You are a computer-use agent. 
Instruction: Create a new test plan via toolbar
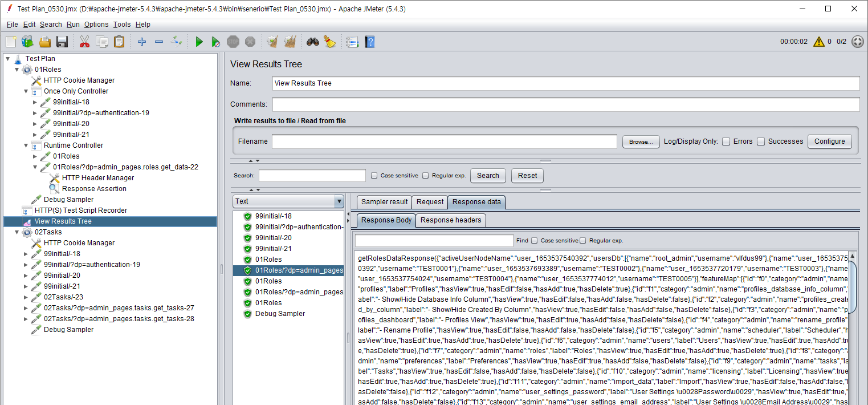11,42
